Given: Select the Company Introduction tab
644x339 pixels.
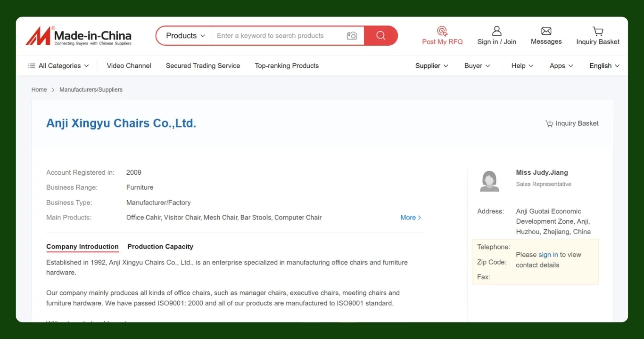Looking at the screenshot, I should click(83, 247).
